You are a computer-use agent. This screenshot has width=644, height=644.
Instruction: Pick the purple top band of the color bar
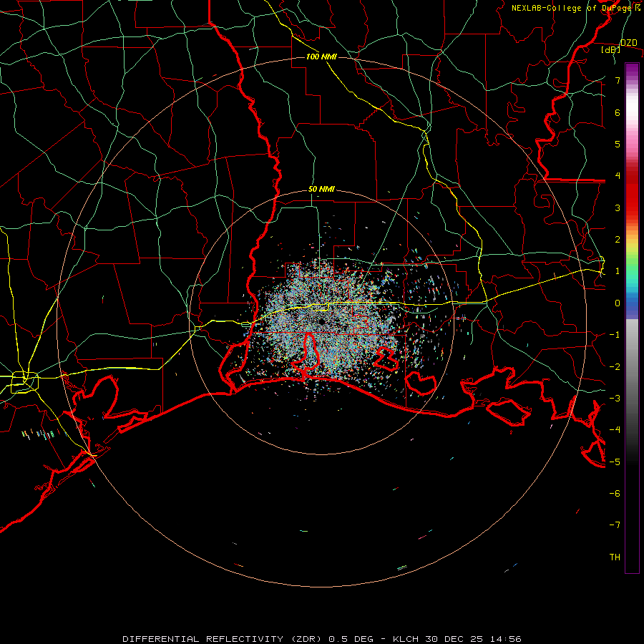(x=632, y=70)
